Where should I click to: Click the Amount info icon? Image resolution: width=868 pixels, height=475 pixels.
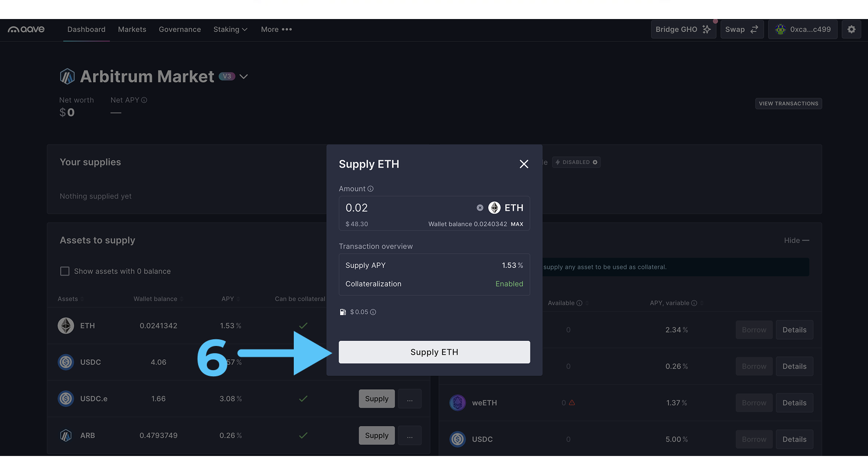[x=370, y=189]
